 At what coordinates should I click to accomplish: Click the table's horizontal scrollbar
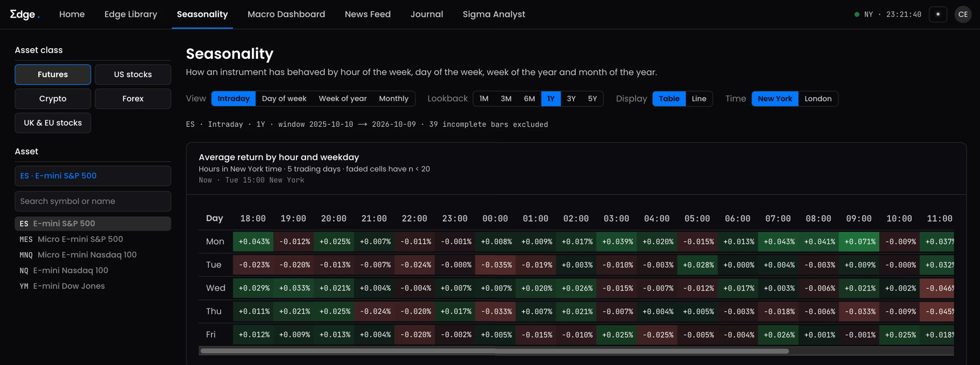tap(494, 351)
